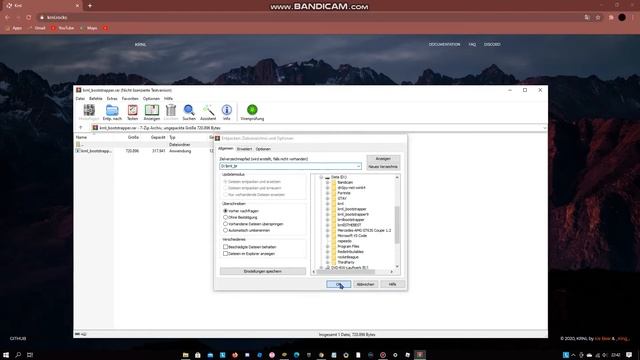Screen dimensions: 640x360
Task: Open the Optionen menu in WinRAR menu bar
Action: (x=151, y=99)
